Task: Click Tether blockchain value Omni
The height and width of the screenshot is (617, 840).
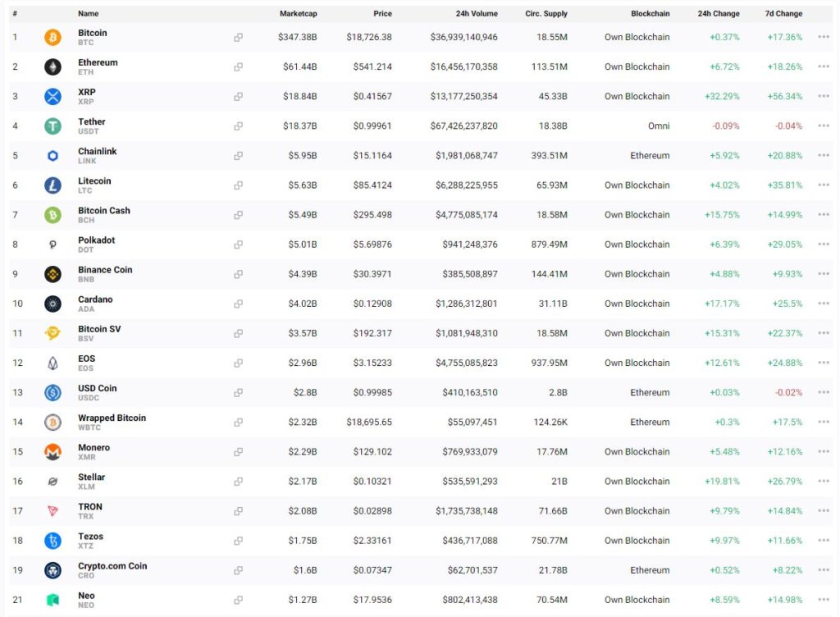Action: 659,126
